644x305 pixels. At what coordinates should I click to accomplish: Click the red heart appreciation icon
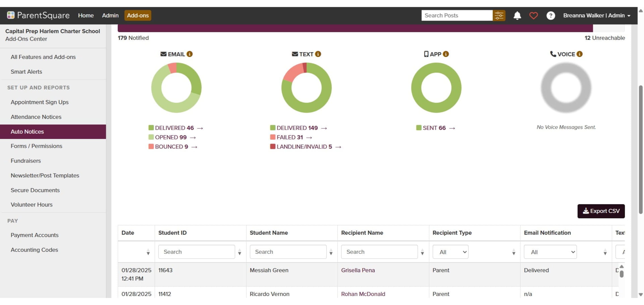click(533, 15)
